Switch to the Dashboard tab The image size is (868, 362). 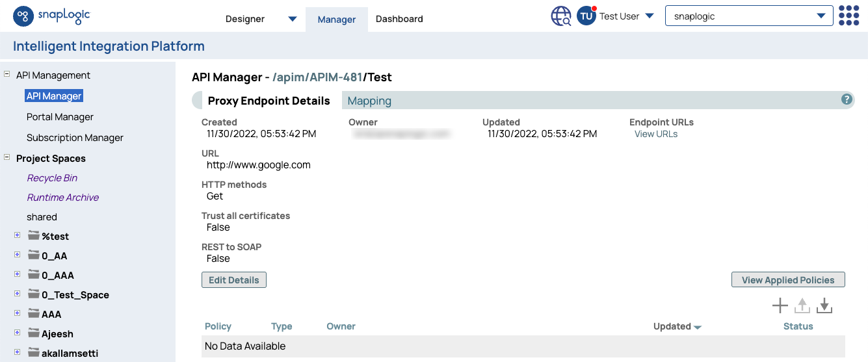(x=399, y=19)
